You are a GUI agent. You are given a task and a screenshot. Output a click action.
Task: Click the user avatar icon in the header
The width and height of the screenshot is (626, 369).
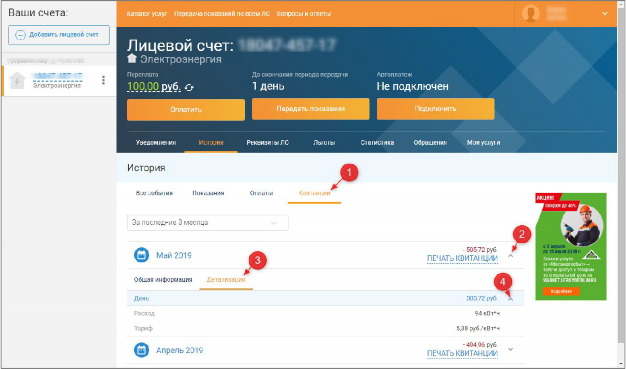pos(531,14)
